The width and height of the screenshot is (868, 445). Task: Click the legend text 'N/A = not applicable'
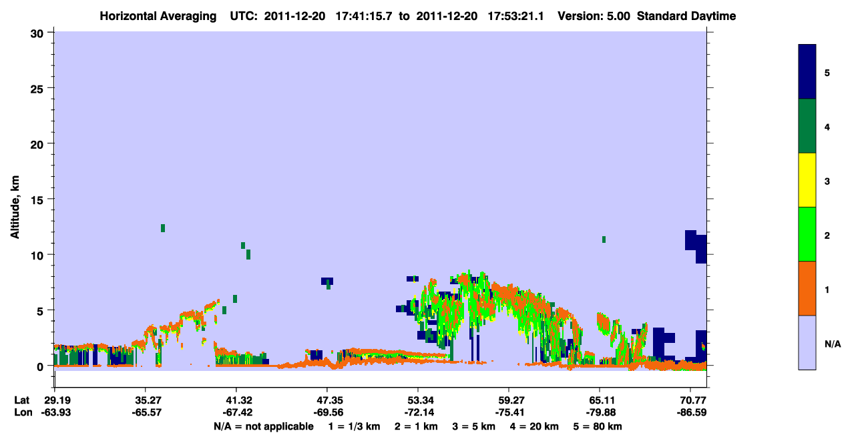click(263, 426)
